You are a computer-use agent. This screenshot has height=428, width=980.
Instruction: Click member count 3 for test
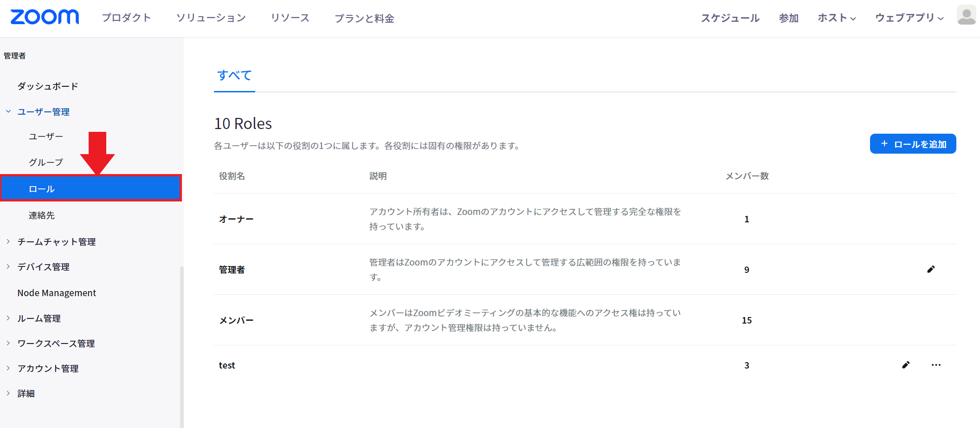tap(747, 365)
